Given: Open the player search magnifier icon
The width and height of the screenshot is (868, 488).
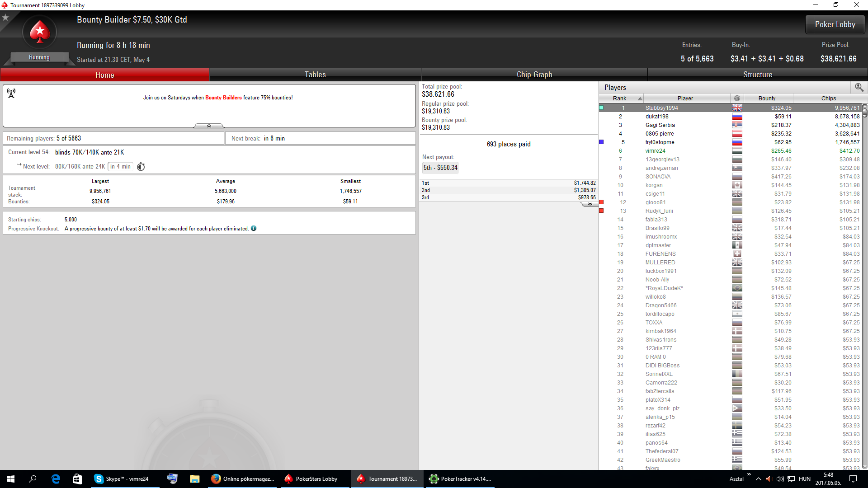Looking at the screenshot, I should (x=859, y=87).
